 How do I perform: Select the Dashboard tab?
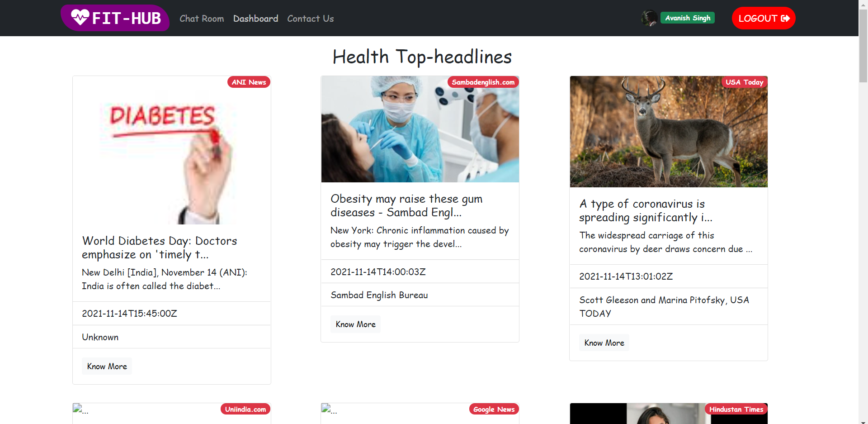tap(255, 19)
